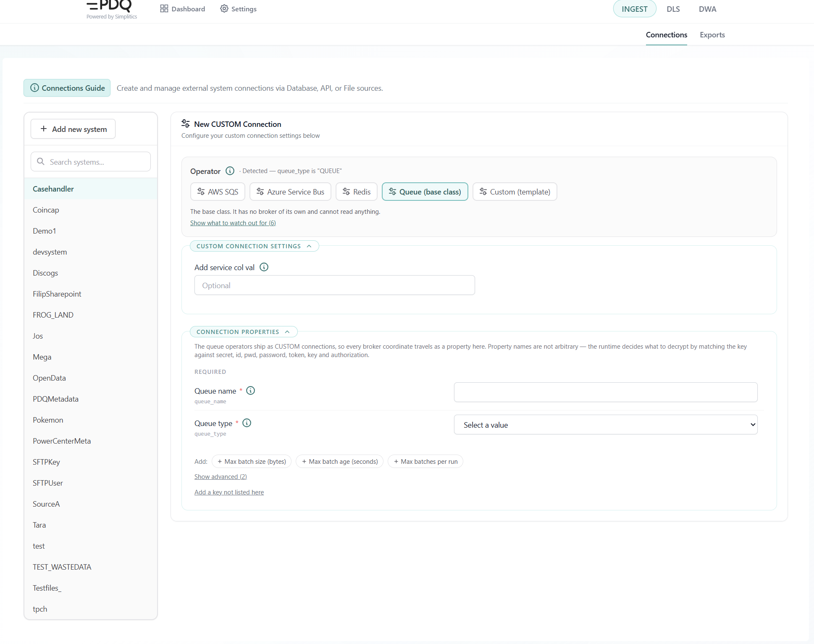Click Add new system button
This screenshot has width=814, height=644.
click(73, 129)
